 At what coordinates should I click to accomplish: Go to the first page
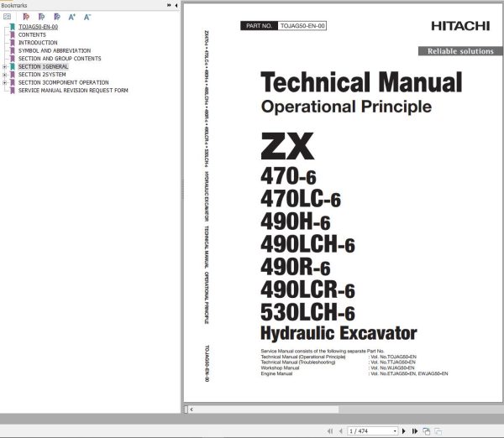pyautogui.click(x=330, y=431)
